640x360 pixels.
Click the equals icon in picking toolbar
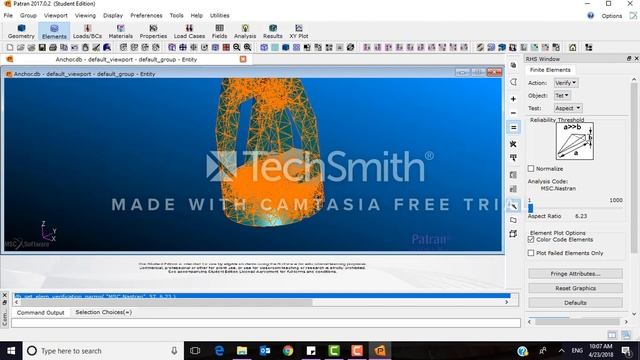pos(513,127)
